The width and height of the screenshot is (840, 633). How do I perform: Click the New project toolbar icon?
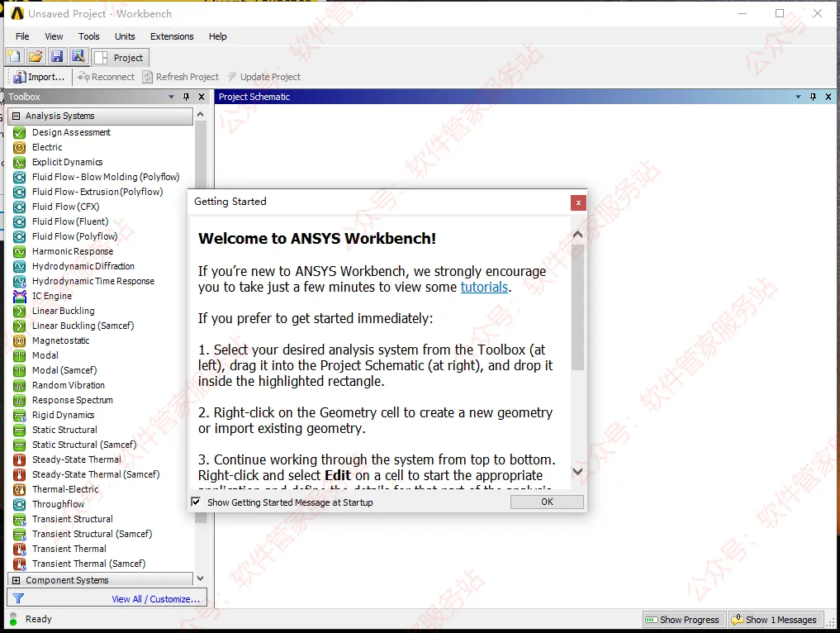tap(14, 56)
